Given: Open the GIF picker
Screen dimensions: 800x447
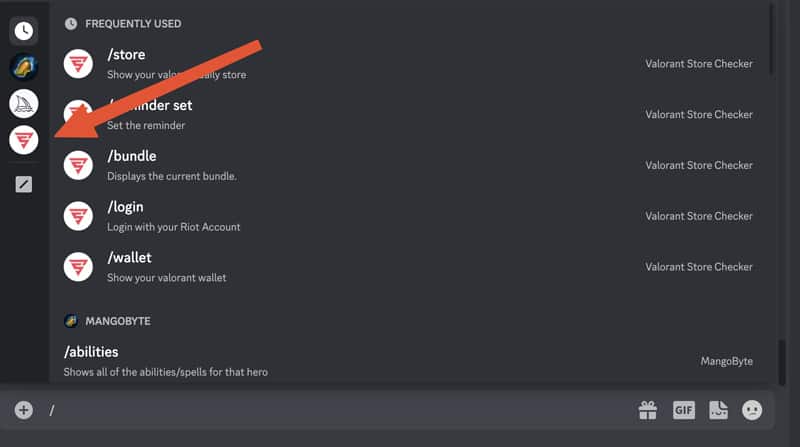Looking at the screenshot, I should click(683, 410).
